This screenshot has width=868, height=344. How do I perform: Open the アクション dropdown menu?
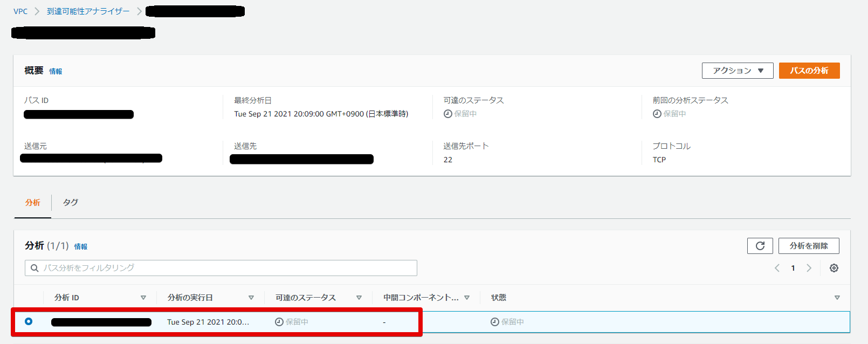738,71
